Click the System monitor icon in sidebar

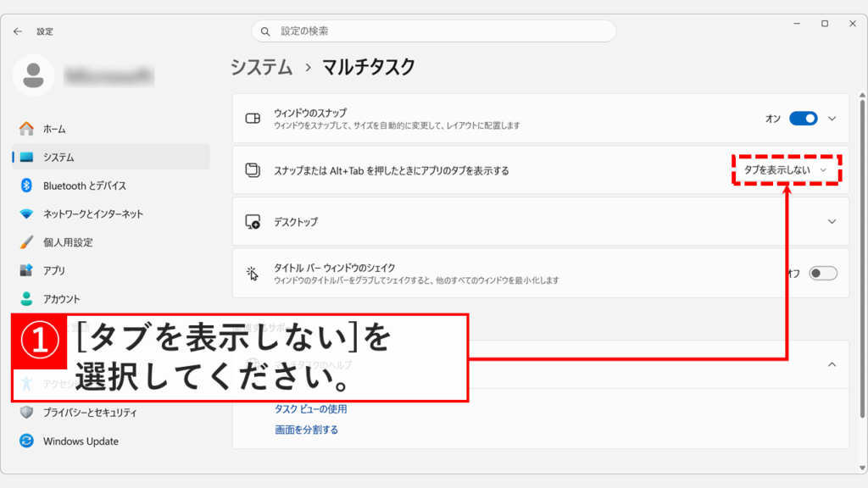coord(26,157)
